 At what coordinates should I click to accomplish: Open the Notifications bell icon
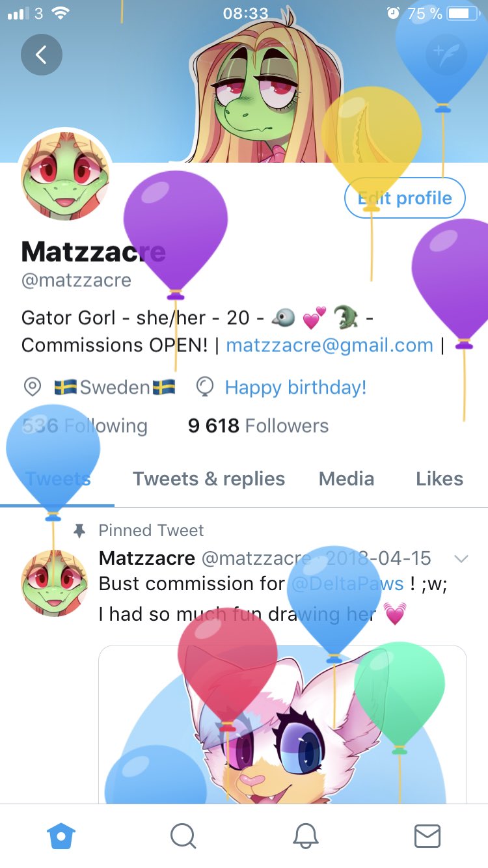[305, 835]
